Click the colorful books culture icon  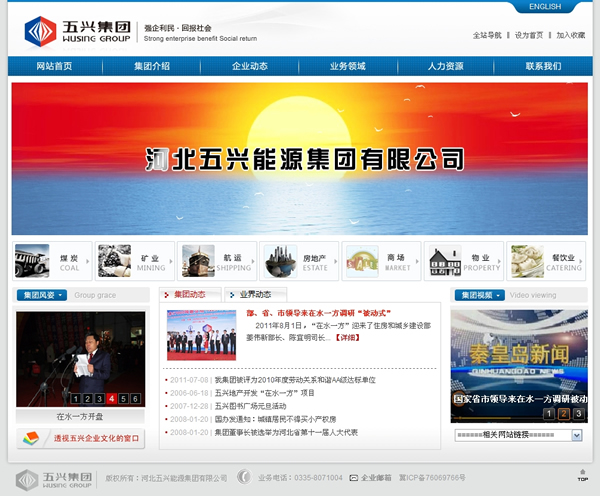[31, 438]
